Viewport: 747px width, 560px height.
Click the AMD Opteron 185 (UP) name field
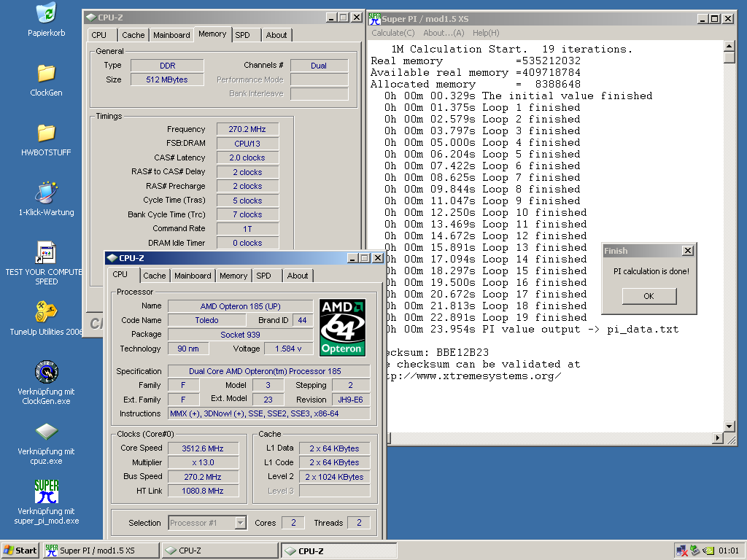point(241,306)
